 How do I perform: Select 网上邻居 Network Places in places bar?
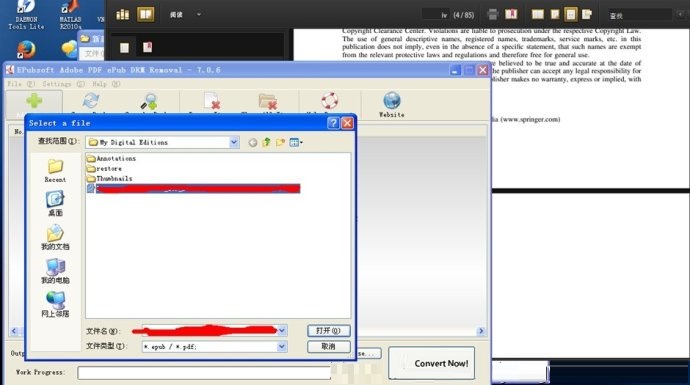tap(55, 304)
